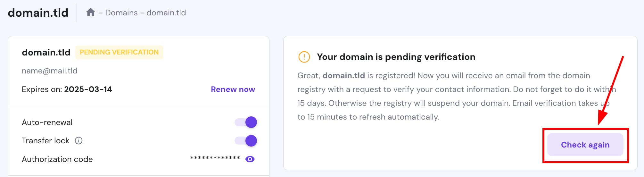Click the domain.tld heading beside status badge
The width and height of the screenshot is (644, 177).
coord(46,52)
